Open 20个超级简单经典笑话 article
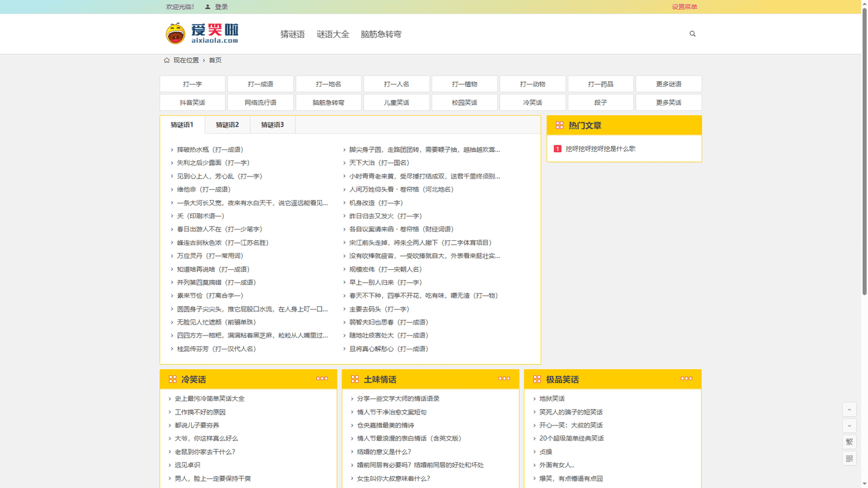 point(571,439)
